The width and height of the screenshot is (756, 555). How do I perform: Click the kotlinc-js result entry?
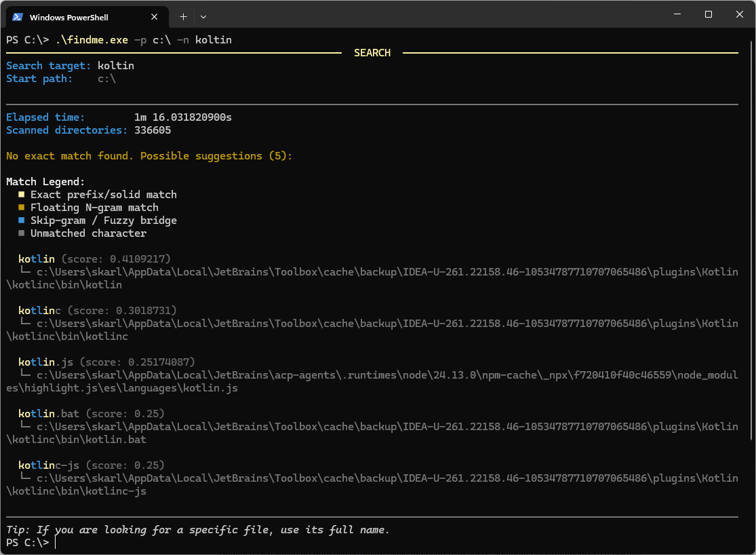pyautogui.click(x=46, y=465)
